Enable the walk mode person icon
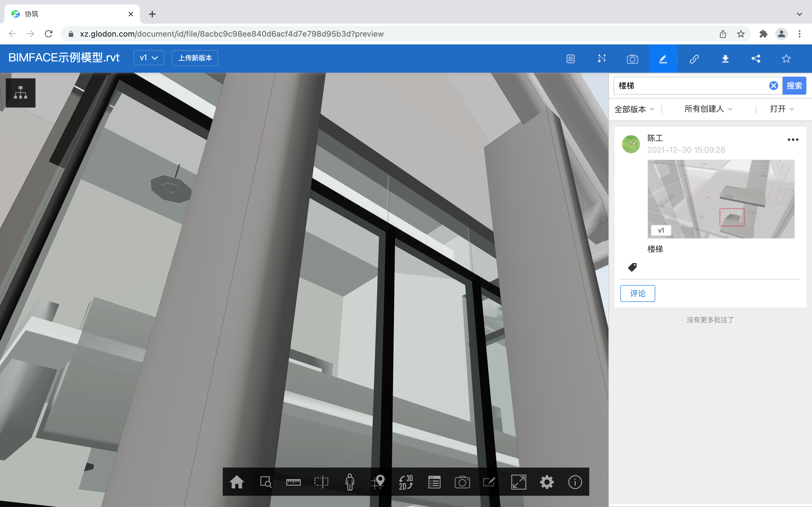This screenshot has height=507, width=812. (x=350, y=482)
